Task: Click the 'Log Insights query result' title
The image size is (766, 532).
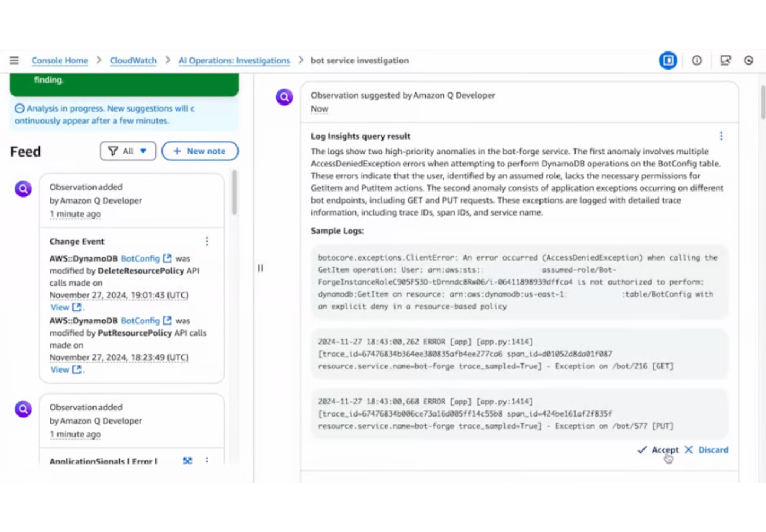Action: pos(361,136)
